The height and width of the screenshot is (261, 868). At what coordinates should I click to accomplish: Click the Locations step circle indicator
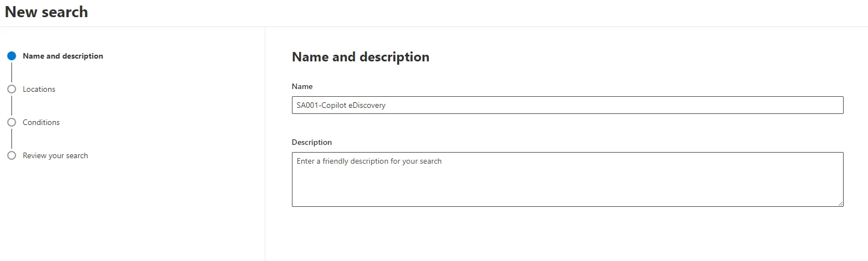tap(12, 89)
